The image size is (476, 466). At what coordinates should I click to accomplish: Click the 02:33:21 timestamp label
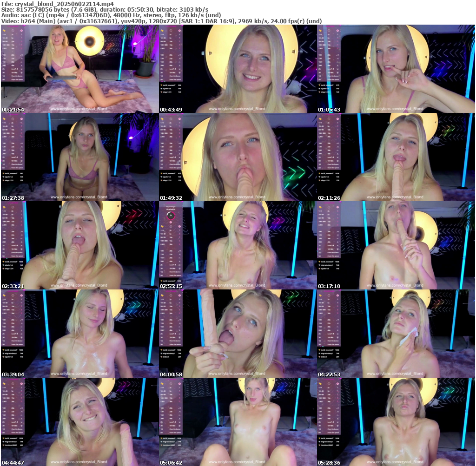(x=13, y=286)
